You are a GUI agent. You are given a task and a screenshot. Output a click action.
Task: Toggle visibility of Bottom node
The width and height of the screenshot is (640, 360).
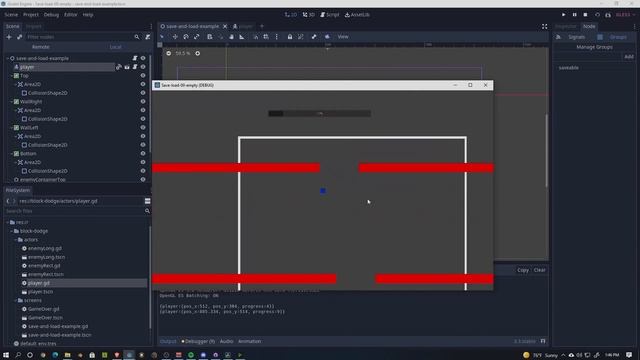[x=143, y=153]
